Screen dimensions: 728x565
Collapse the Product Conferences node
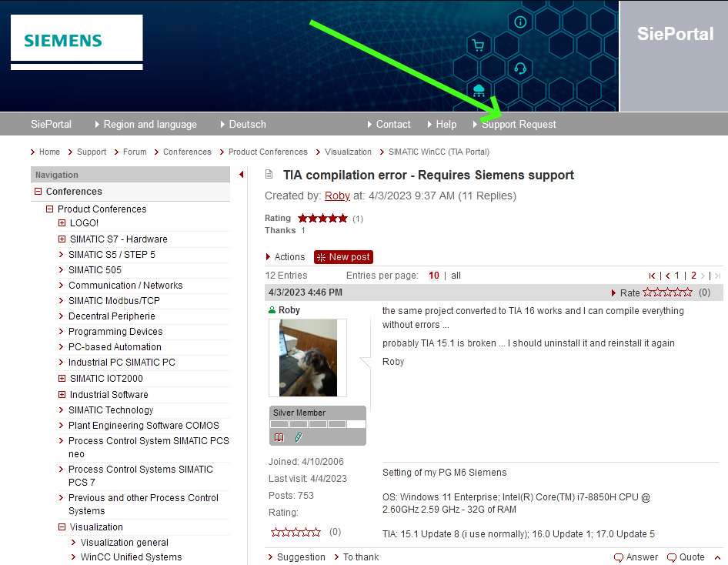coord(50,209)
